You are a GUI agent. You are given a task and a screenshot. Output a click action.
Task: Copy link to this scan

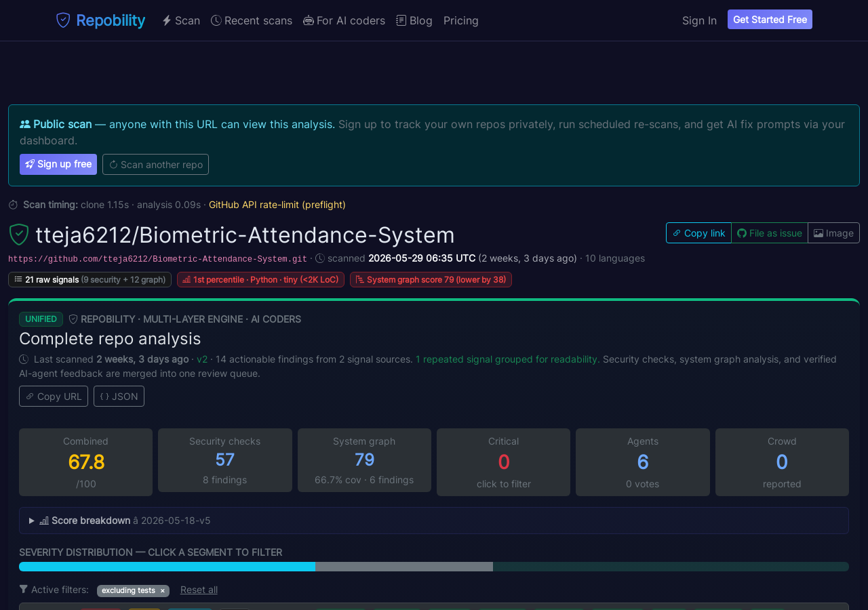pos(698,232)
